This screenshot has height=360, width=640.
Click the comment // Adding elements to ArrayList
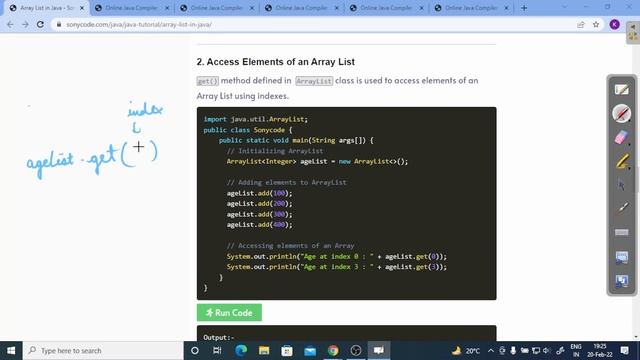287,182
